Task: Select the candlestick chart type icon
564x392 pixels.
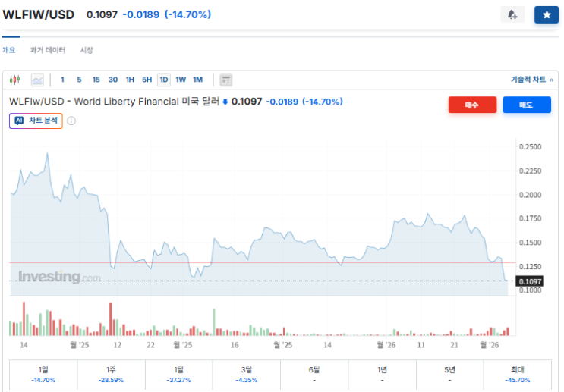Action: (x=14, y=80)
